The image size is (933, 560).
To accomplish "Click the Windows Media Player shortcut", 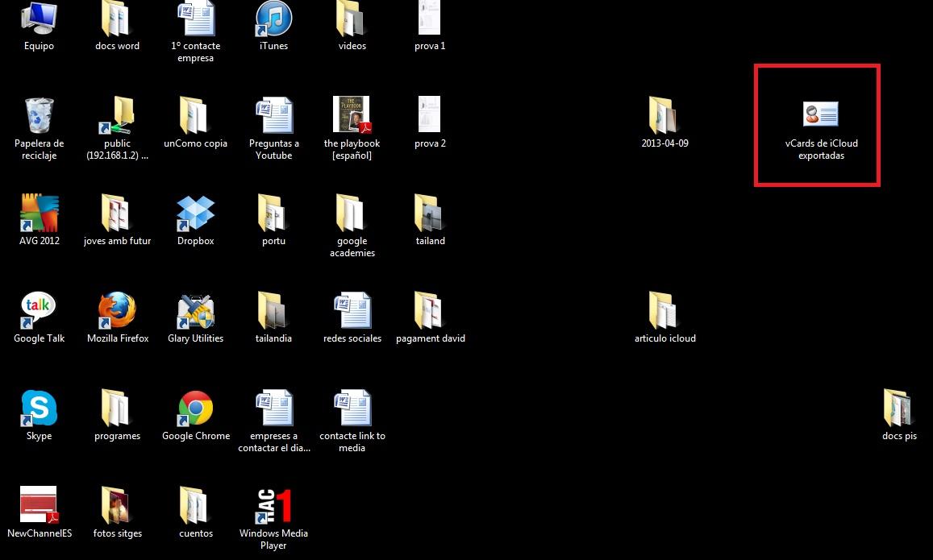I will coord(273,506).
